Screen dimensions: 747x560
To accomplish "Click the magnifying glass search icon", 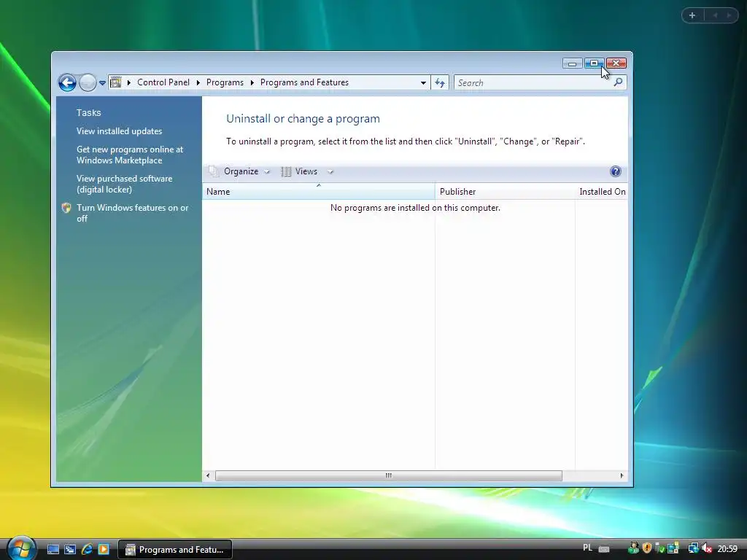I will [618, 82].
